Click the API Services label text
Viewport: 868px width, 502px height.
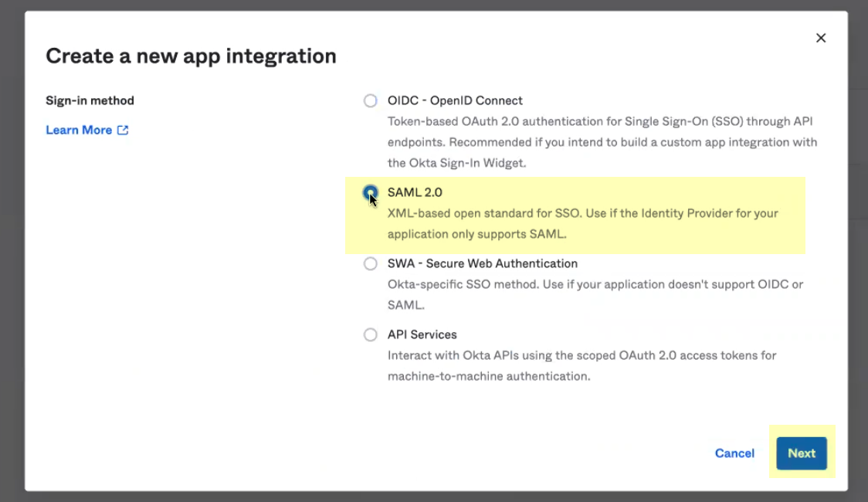(x=422, y=335)
